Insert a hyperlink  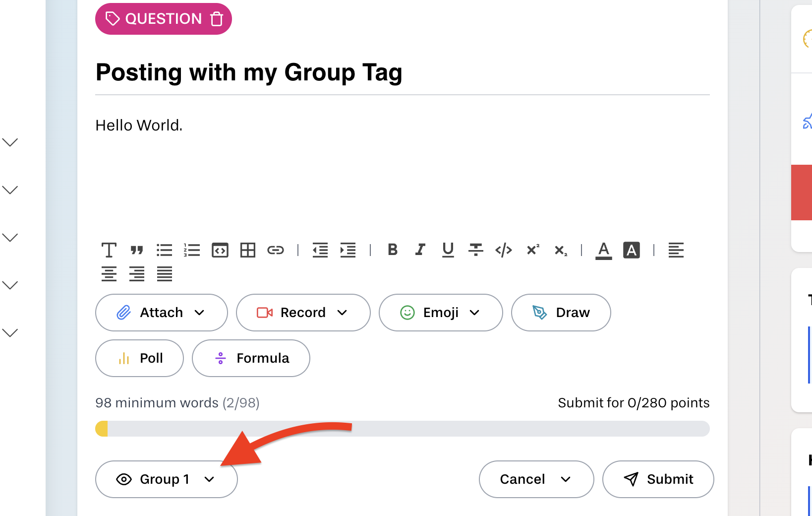276,250
